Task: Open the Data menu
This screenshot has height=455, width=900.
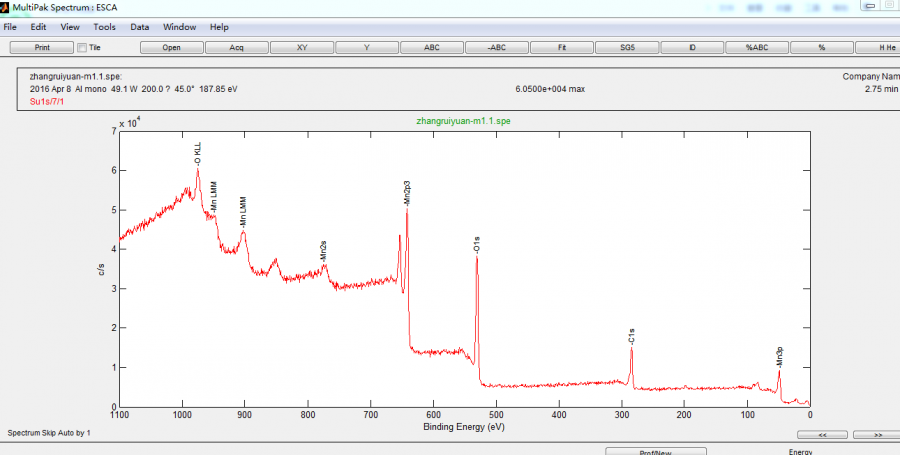Action: [139, 27]
